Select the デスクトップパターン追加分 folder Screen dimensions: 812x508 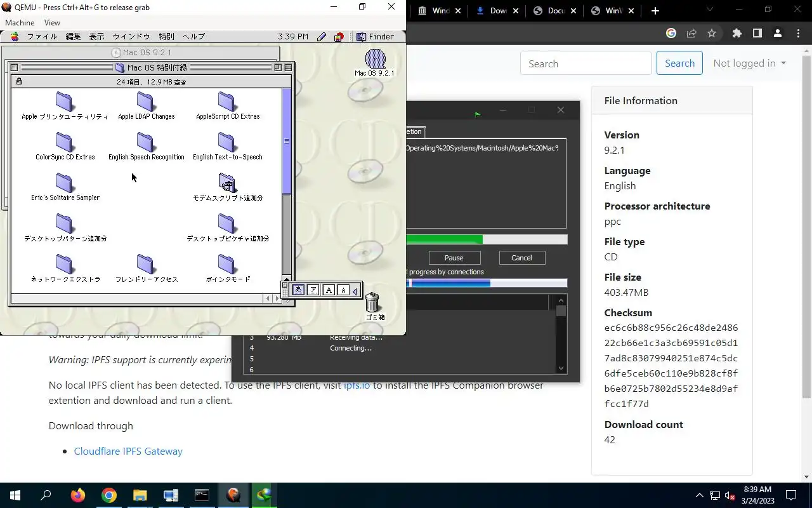[65, 228]
